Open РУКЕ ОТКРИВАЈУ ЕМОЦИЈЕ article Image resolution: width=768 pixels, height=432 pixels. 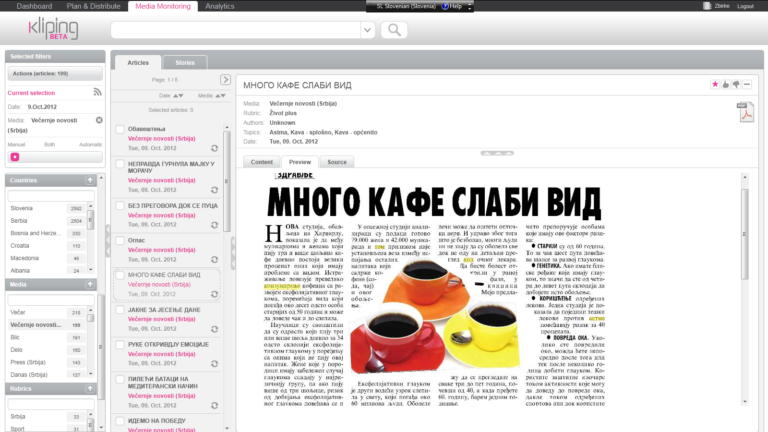pyautogui.click(x=168, y=345)
